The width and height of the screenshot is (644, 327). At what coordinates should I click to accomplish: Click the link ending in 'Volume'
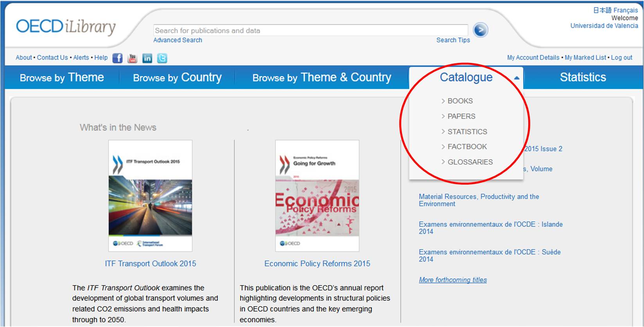coord(538,169)
